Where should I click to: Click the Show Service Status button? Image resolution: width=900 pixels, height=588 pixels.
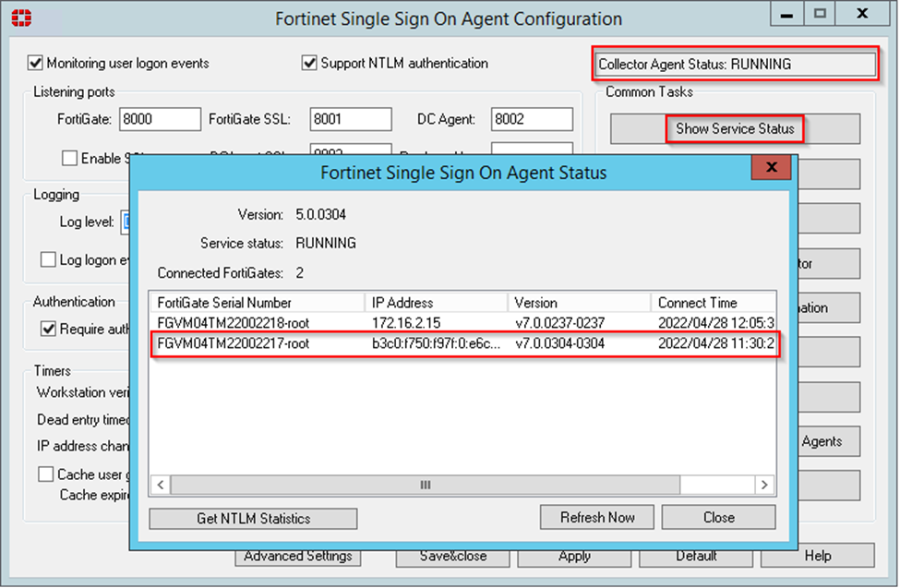[735, 128]
